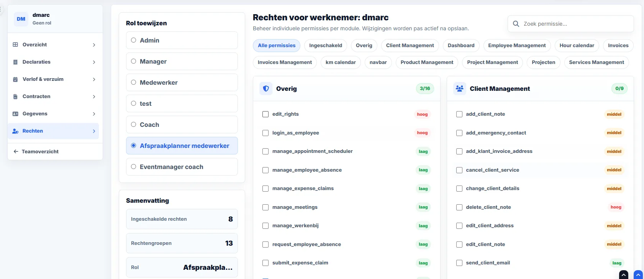Enable add_client_note checkbox
This screenshot has height=279, width=644.
459,114
